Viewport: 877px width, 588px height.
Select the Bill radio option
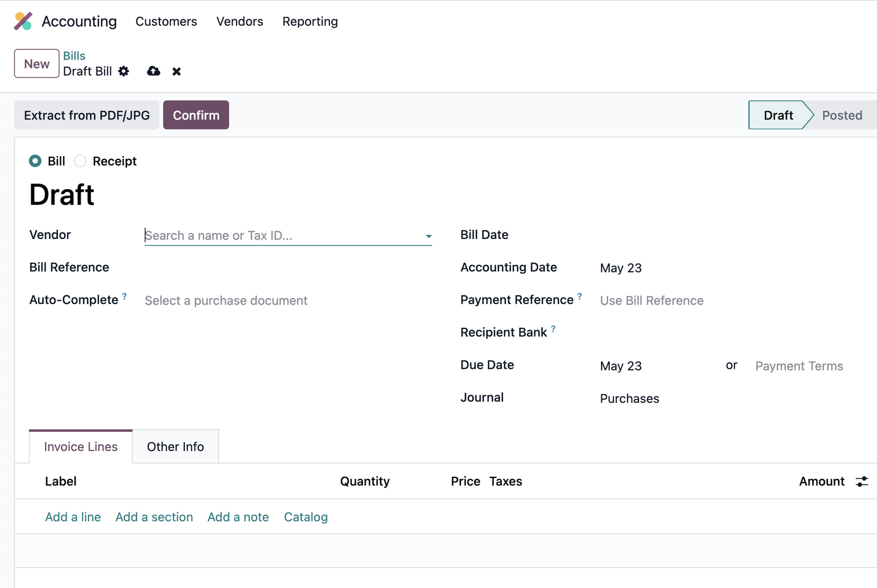pyautogui.click(x=35, y=161)
